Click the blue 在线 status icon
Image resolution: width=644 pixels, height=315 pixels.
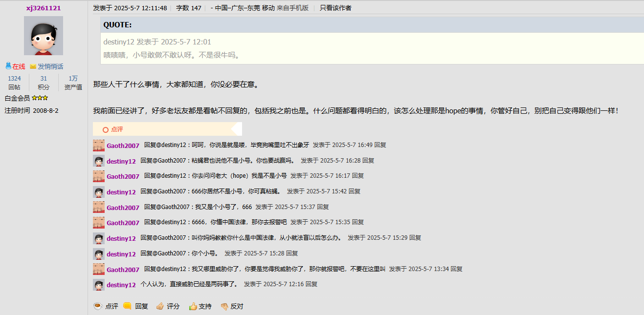[8, 66]
